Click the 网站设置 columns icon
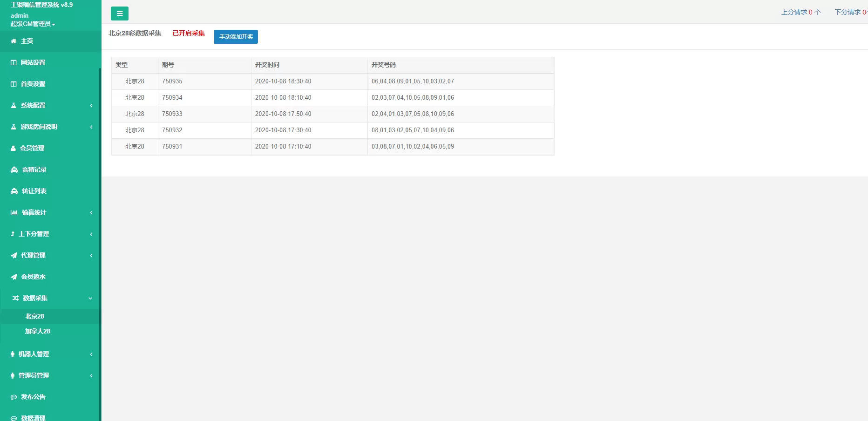Screen dimensions: 868x421 tap(14, 63)
